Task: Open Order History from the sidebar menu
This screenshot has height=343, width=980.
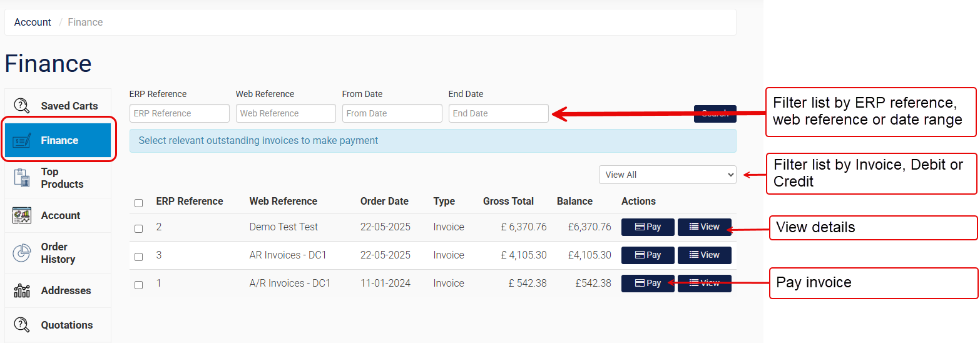Action: point(58,253)
